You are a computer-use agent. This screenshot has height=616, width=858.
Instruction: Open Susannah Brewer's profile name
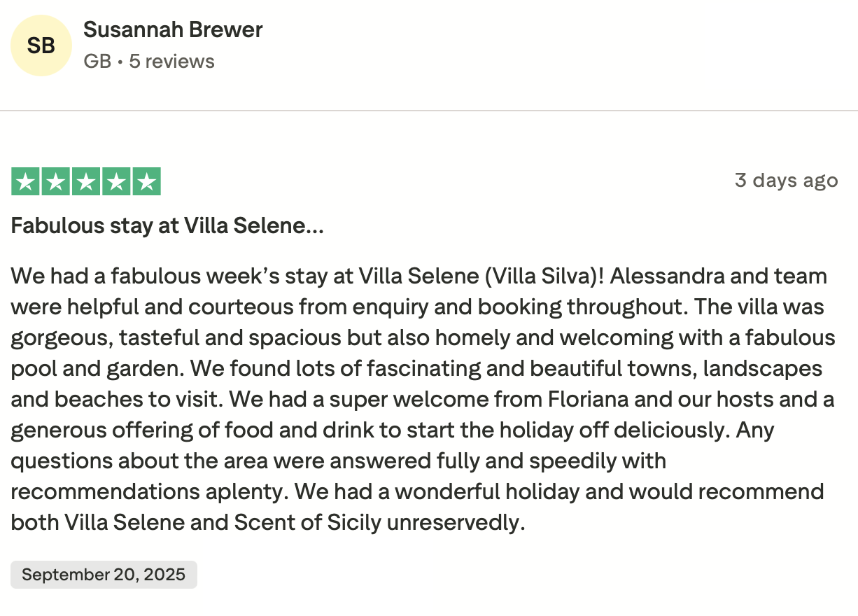coord(173,30)
